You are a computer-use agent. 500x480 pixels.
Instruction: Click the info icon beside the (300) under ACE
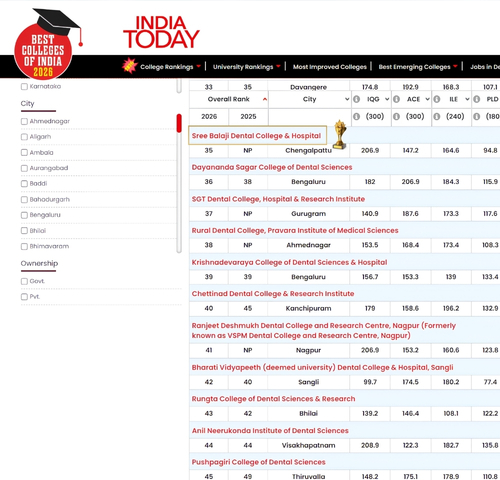click(x=396, y=116)
